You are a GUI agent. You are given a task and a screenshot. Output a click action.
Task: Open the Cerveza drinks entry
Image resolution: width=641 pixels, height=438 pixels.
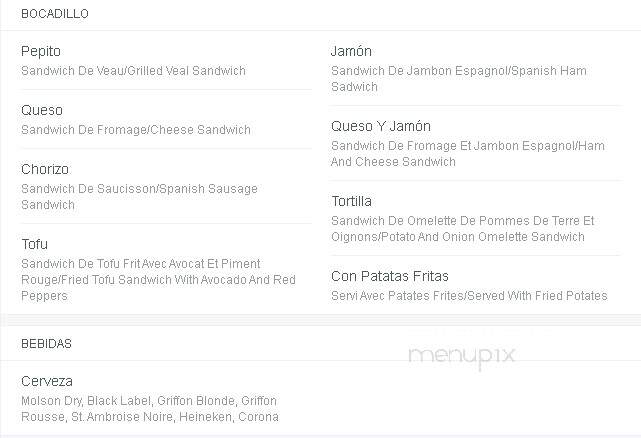tap(47, 381)
